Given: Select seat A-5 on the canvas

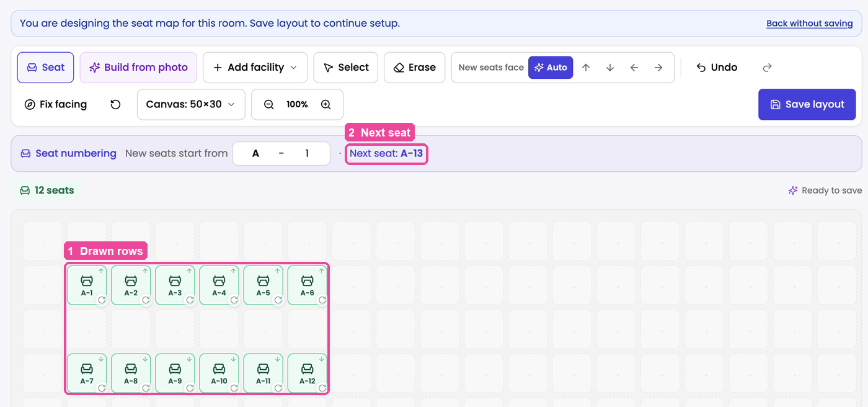Looking at the screenshot, I should 263,285.
